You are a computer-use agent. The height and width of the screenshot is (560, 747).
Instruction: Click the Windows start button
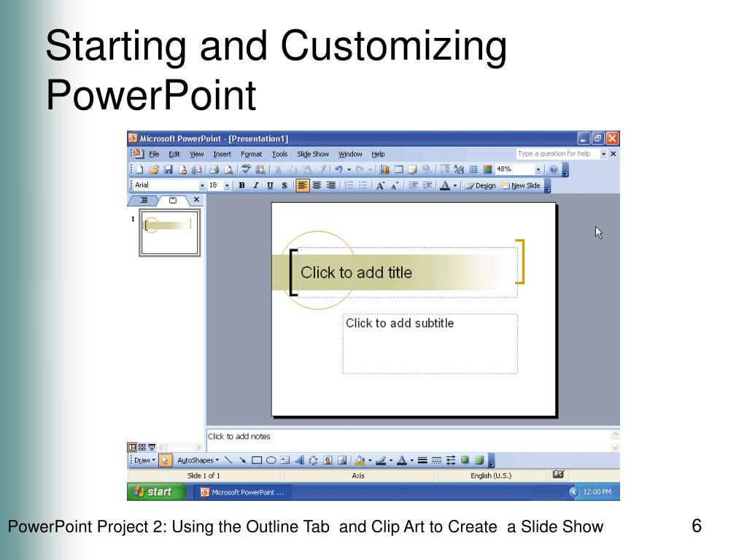[x=156, y=492]
